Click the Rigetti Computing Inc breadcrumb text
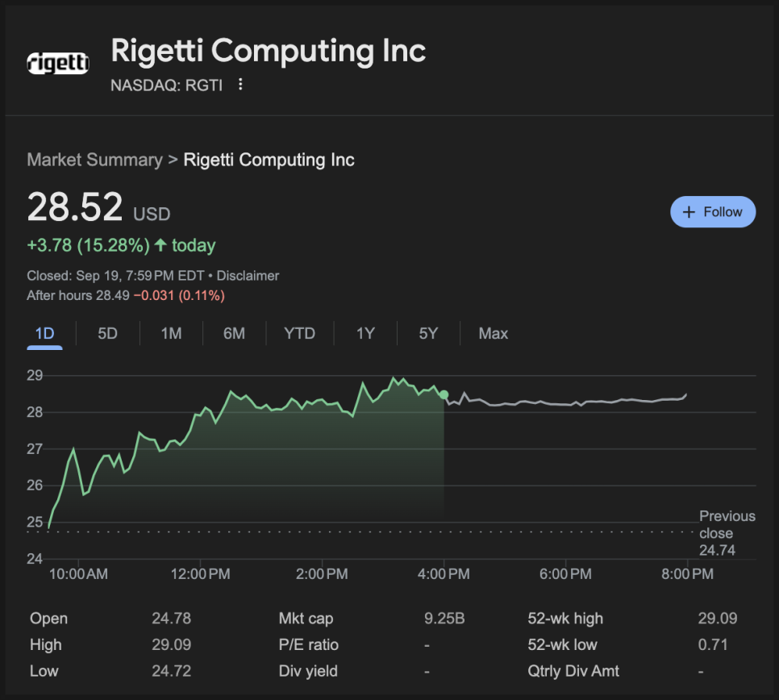 pyautogui.click(x=269, y=160)
